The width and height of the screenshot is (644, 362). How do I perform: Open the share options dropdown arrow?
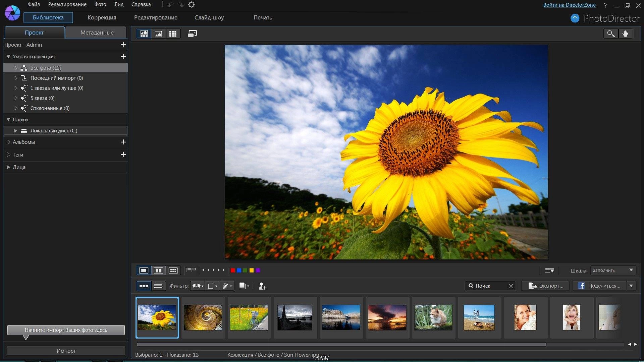[x=631, y=286]
